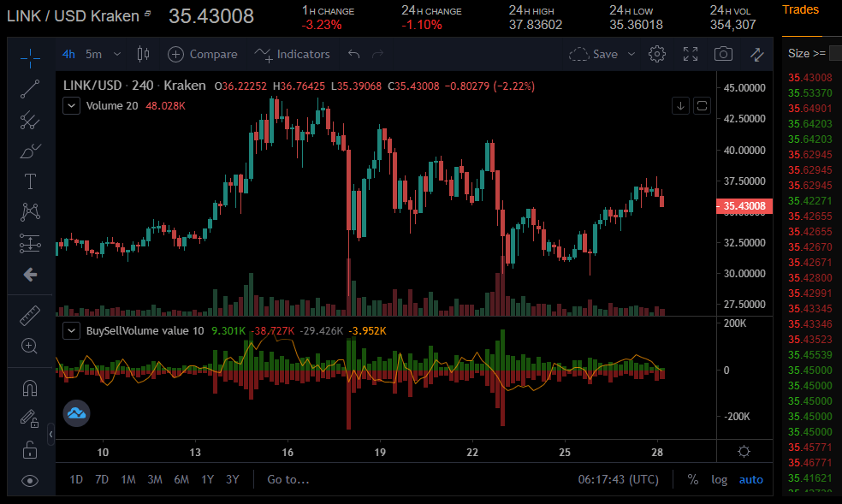The height and width of the screenshot is (504, 842).
Task: Undo the last chart action
Action: click(x=353, y=54)
